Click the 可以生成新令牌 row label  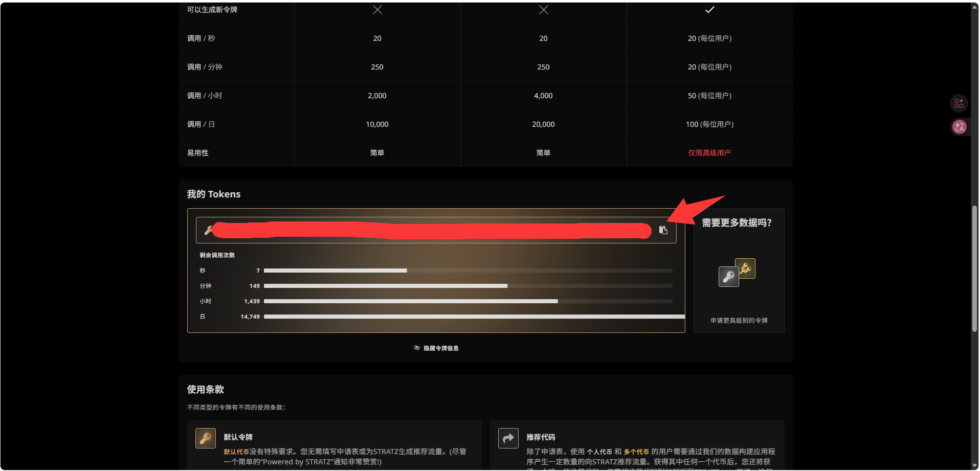[212, 10]
